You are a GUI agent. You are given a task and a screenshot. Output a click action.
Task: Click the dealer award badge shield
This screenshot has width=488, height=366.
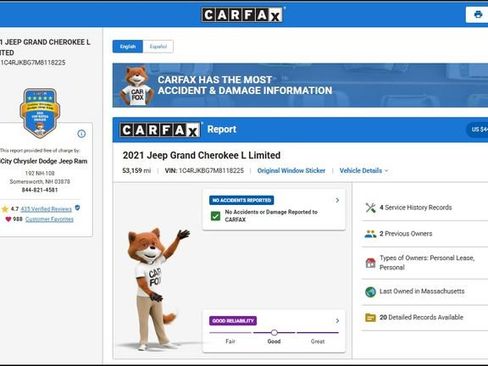(40, 113)
